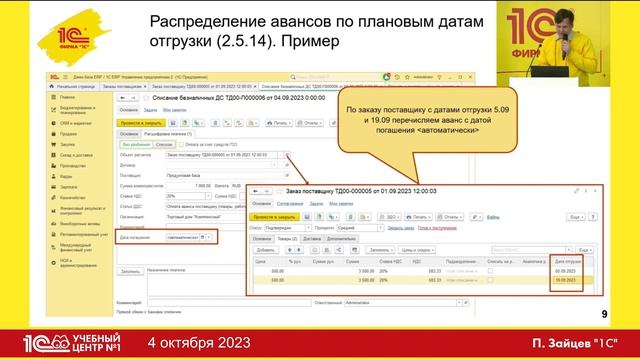Open the Главное section in the sidebar
This screenshot has height=360, width=640.
pos(67,97)
